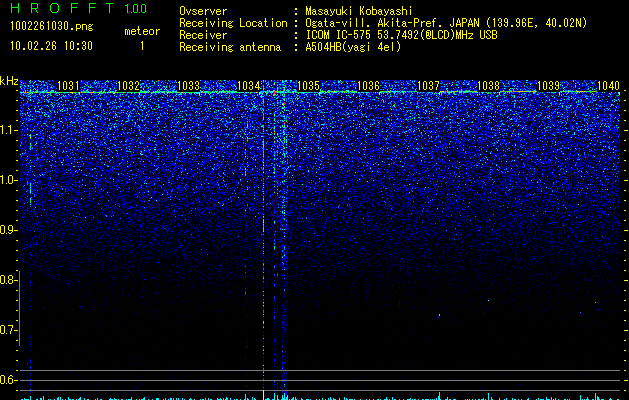
Task: Click the 0.8 kHz axis tick label
Action: pos(8,280)
